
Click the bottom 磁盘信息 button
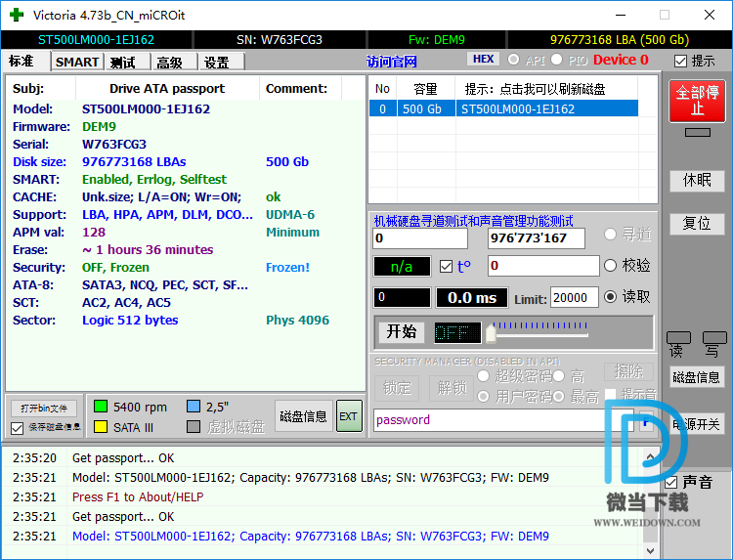[303, 416]
